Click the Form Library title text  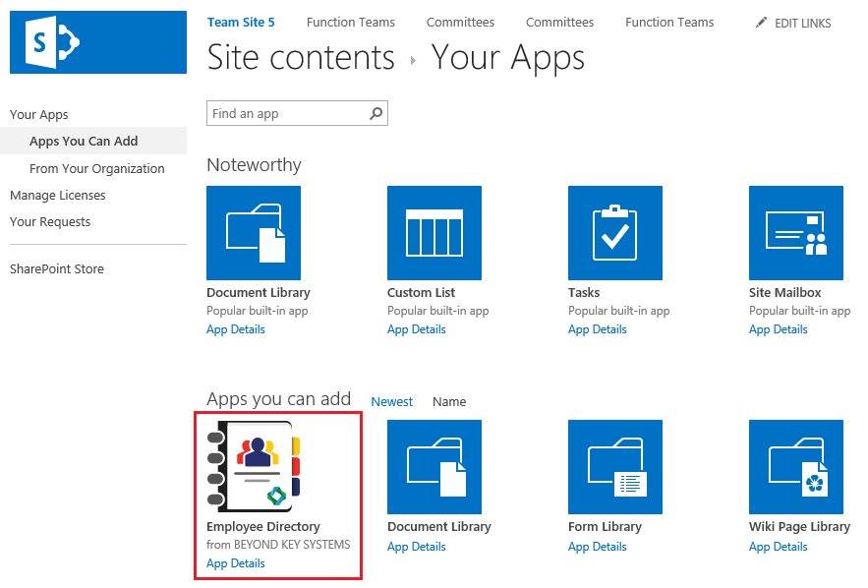pos(605,526)
